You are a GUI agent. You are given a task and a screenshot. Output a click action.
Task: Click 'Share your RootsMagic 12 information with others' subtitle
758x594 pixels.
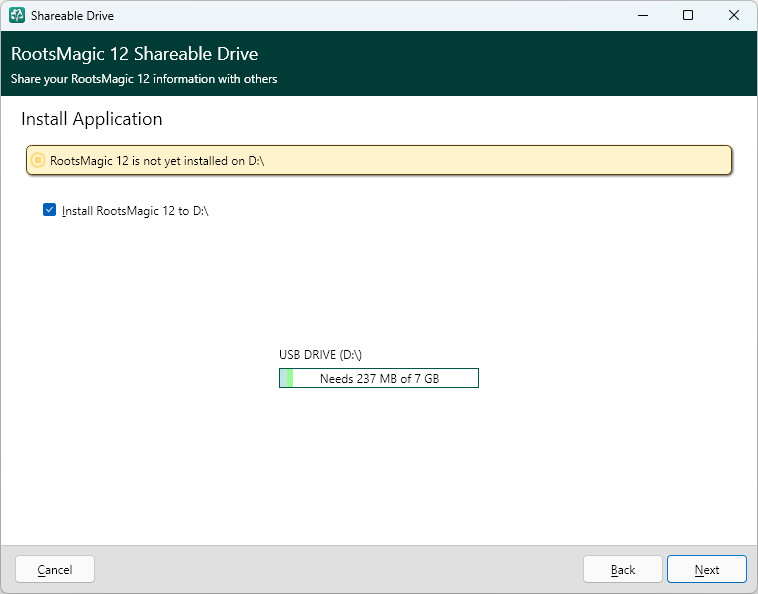pyautogui.click(x=144, y=79)
